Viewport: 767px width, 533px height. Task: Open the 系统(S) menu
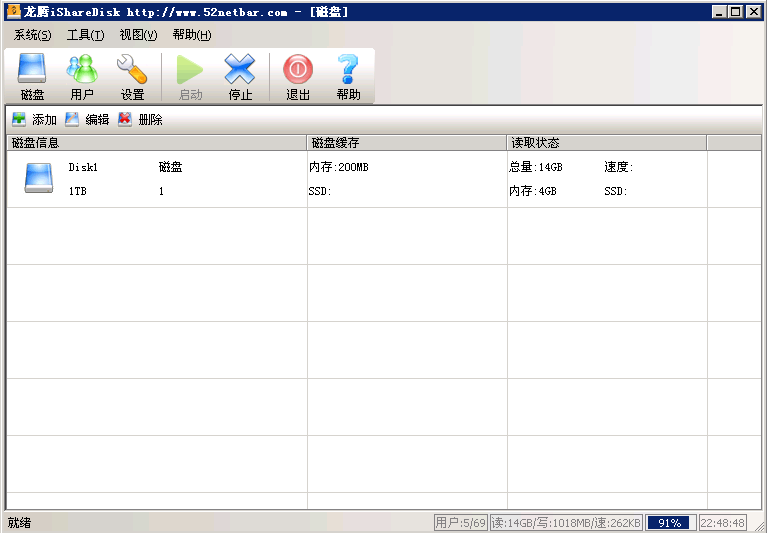click(32, 35)
